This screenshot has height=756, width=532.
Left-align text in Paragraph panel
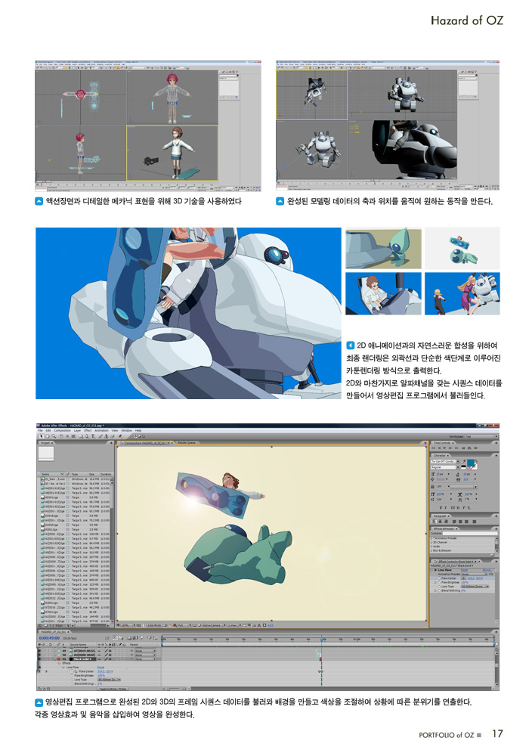(x=435, y=522)
